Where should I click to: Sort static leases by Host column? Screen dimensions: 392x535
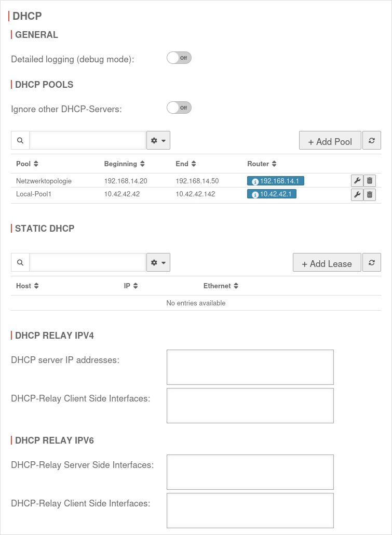tap(28, 286)
